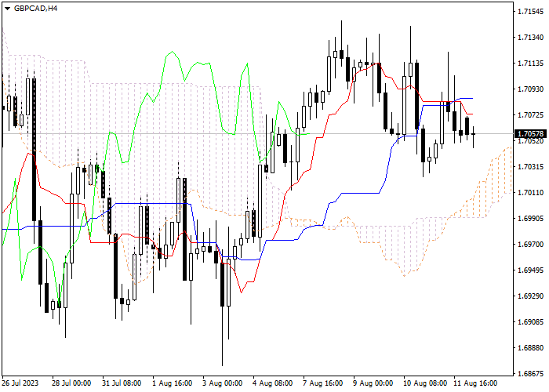Viewport: 549px width, 392px height.
Task: Select the 26 Jul 2023 date label
Action: 20,383
